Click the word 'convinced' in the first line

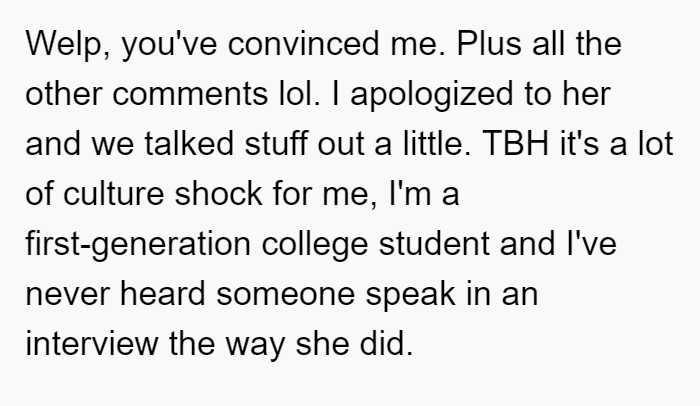pyautogui.click(x=304, y=44)
